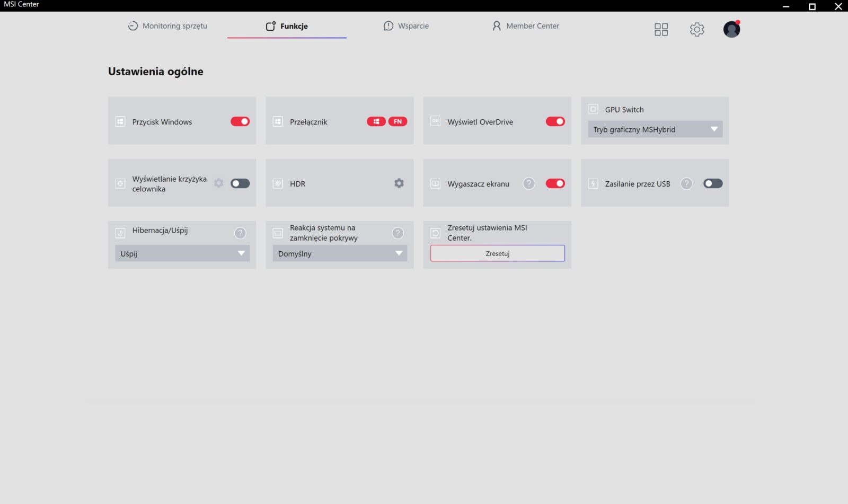This screenshot has height=504, width=848.
Task: Disable the Wyświetl OverDrive switch
Action: click(x=555, y=121)
